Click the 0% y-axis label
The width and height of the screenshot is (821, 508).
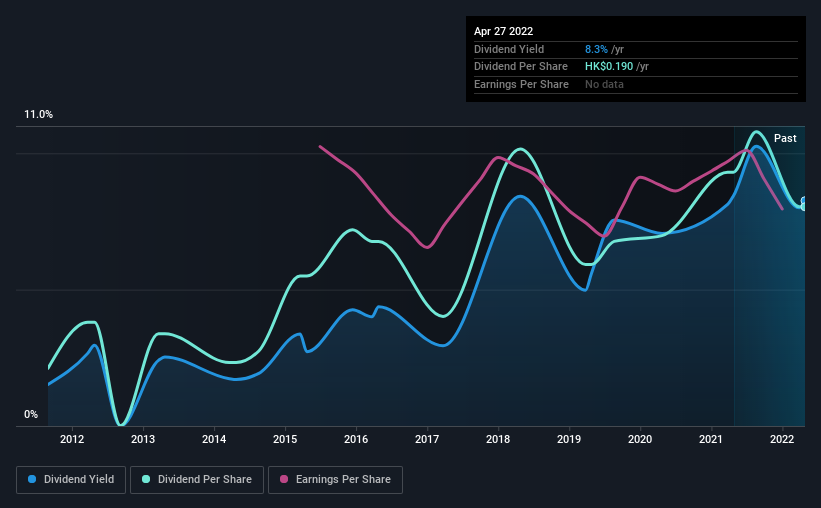pyautogui.click(x=31, y=414)
